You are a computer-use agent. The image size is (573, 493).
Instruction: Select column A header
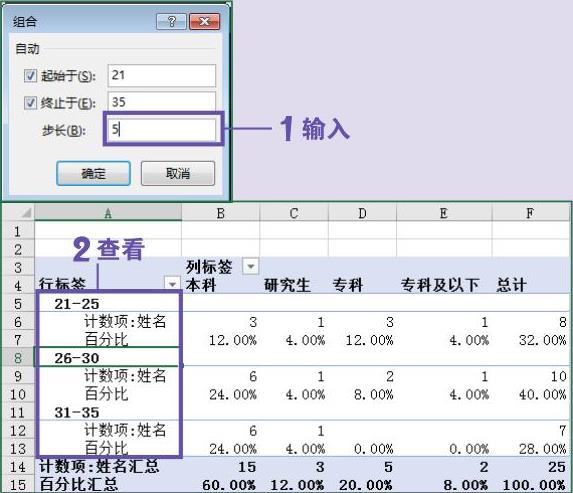click(108, 213)
